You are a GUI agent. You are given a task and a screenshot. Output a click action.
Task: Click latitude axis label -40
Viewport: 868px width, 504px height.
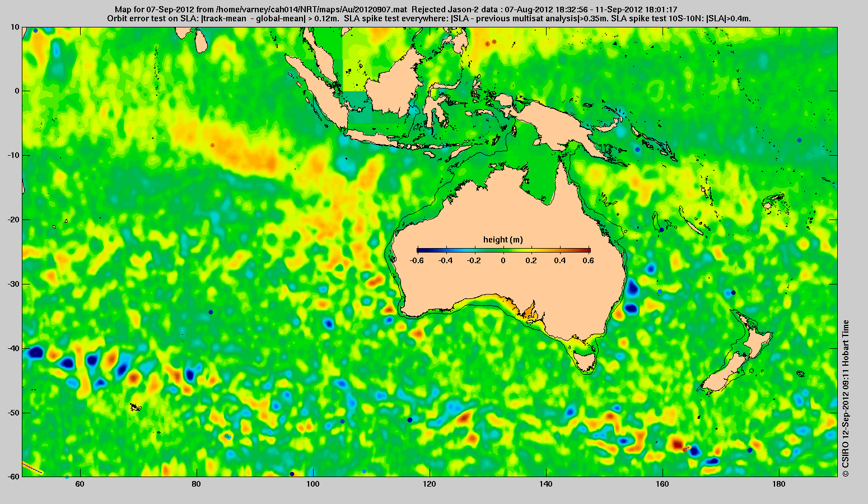(13, 348)
